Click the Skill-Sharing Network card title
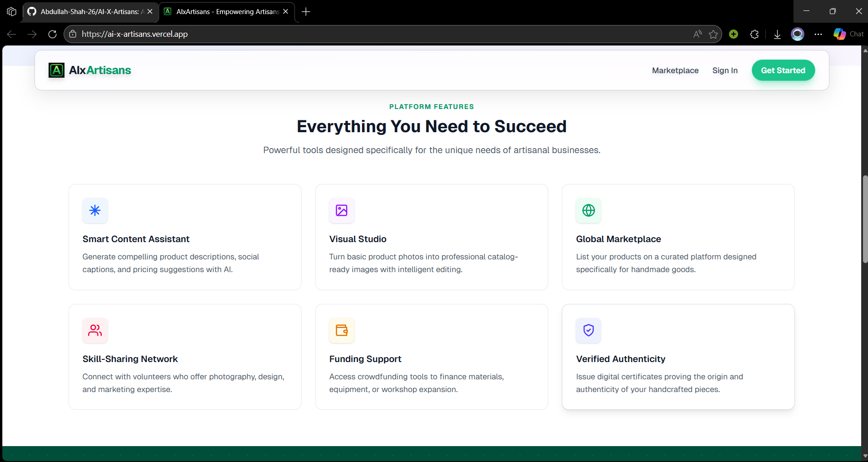868x462 pixels. [130, 359]
